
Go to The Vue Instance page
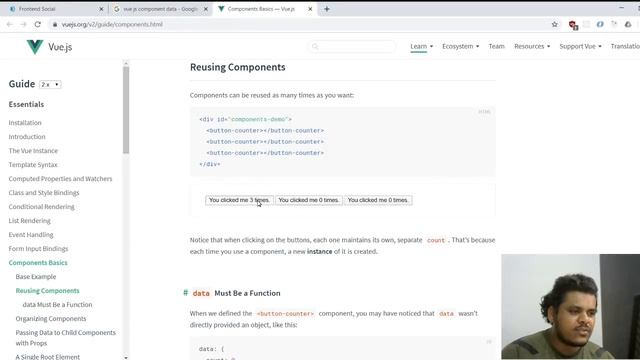click(x=33, y=151)
